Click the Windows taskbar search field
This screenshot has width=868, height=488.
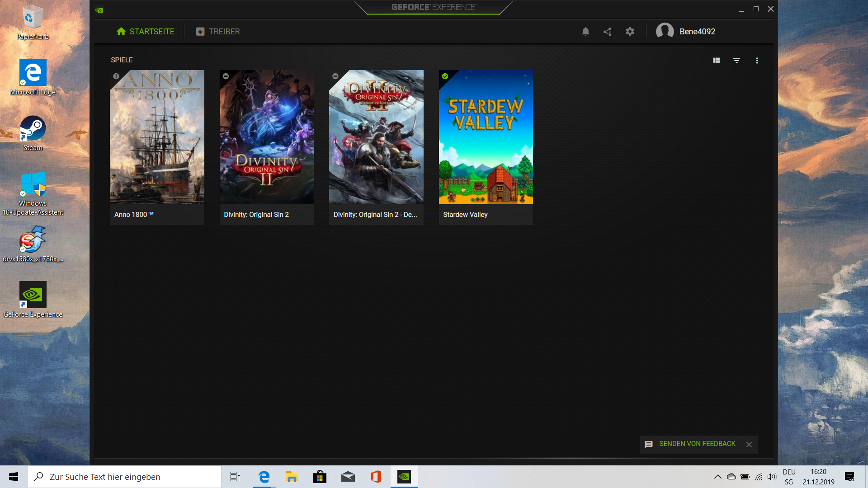pyautogui.click(x=124, y=477)
